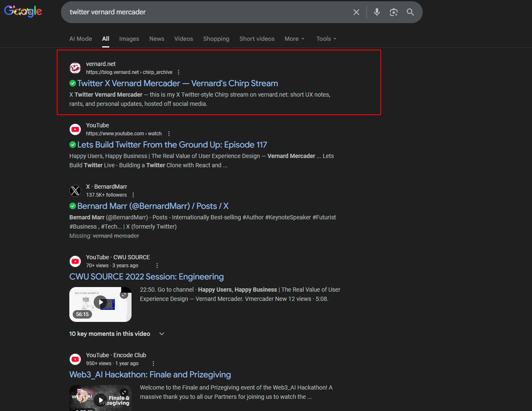Switch to the Short videos tab
532x411 pixels.
257,39
